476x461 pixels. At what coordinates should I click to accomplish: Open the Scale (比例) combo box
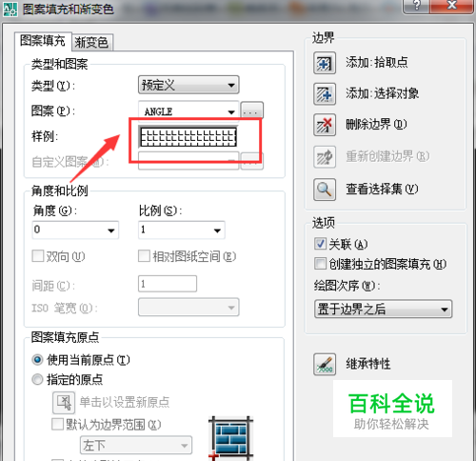click(x=182, y=230)
